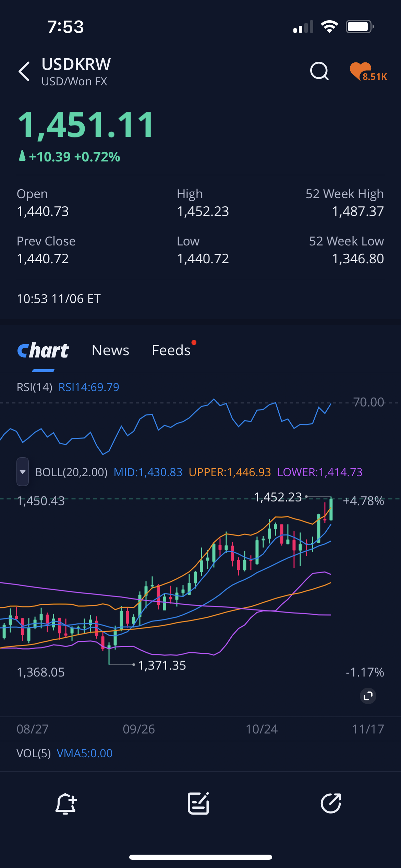This screenshot has width=401, height=868.
Task: Tap the back arrow chevron
Action: pos(24,71)
